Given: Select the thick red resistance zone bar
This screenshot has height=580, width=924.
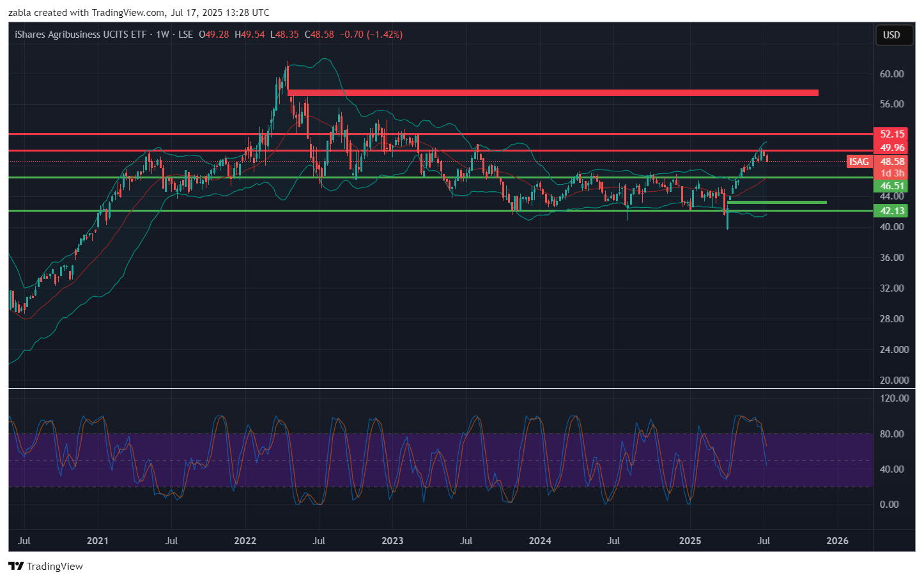Looking at the screenshot, I should point(553,93).
